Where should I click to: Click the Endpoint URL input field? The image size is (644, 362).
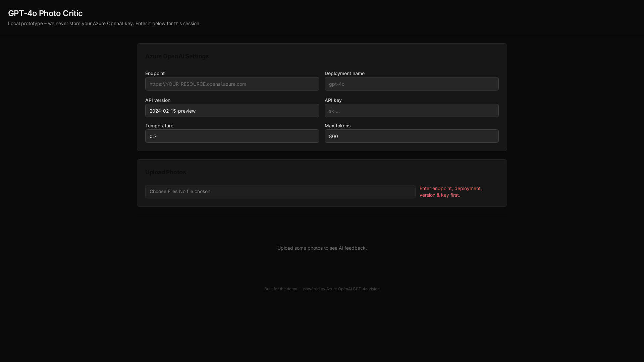tap(232, 84)
